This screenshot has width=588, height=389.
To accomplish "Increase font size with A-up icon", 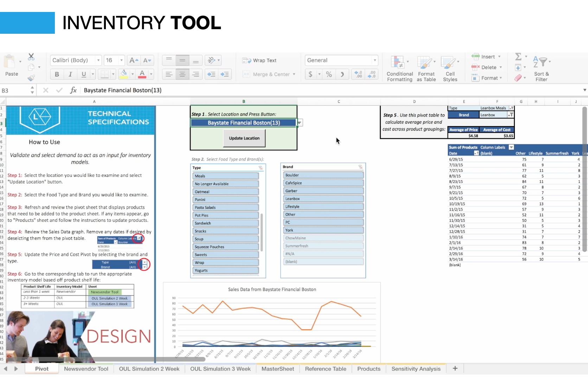I will point(133,60).
